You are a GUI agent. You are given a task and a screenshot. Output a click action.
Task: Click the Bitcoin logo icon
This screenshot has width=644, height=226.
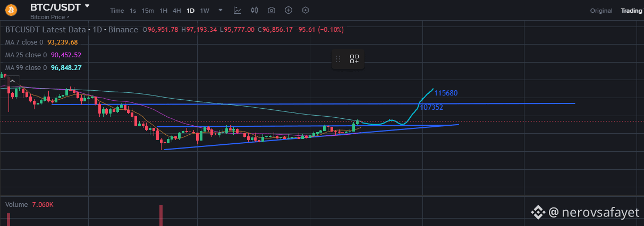point(12,10)
